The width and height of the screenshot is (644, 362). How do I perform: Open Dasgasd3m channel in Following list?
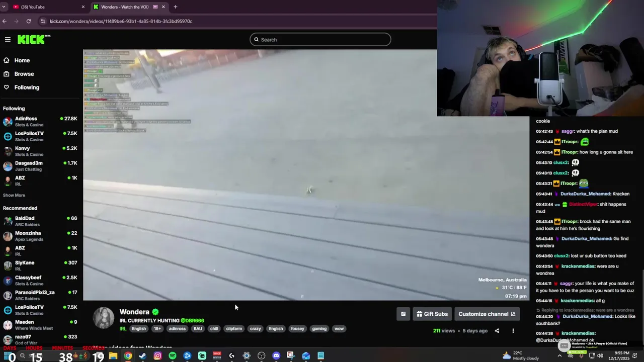(x=40, y=166)
